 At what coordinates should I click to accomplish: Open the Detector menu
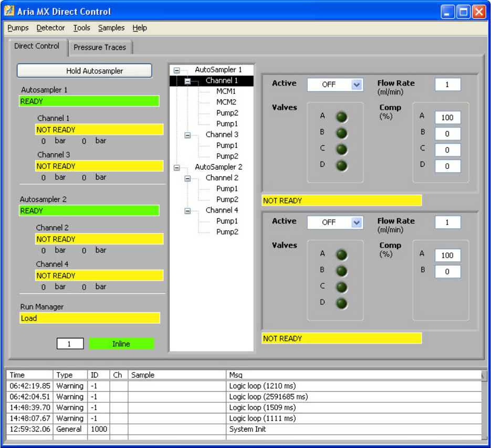pyautogui.click(x=50, y=28)
